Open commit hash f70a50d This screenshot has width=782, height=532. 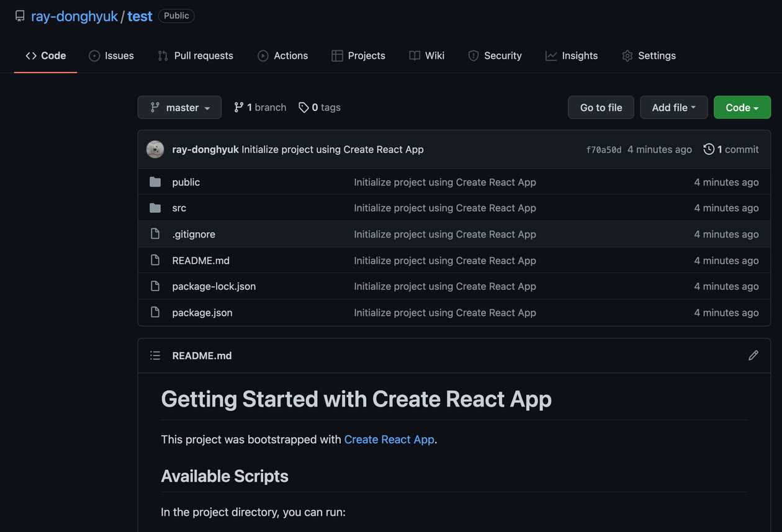603,150
